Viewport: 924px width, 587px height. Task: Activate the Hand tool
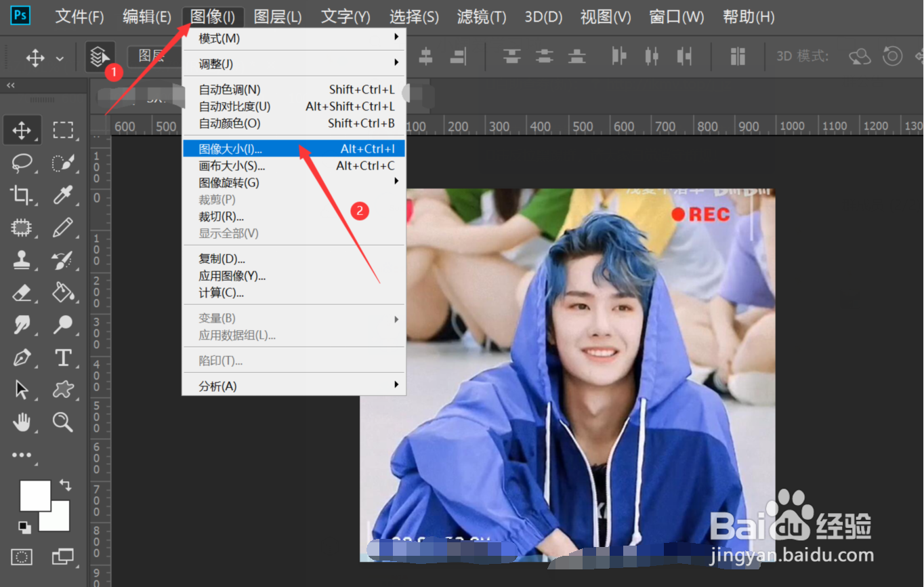22,422
